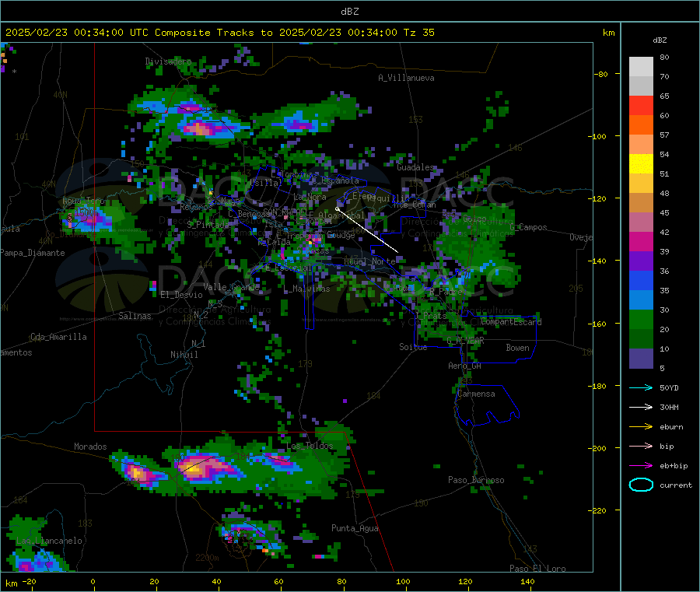Click the Punta_Agua place label
This screenshot has width=700, height=592.
pos(355,528)
